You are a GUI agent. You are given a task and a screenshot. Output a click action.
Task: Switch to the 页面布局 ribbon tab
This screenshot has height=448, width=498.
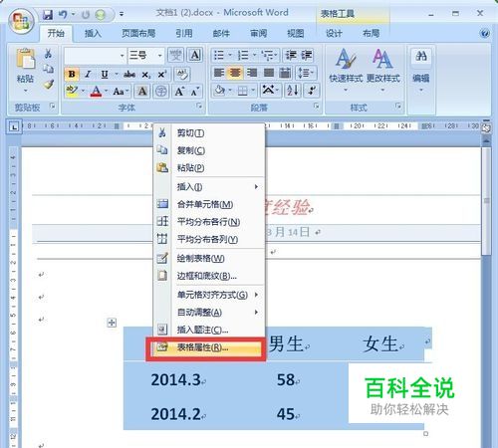[138, 33]
